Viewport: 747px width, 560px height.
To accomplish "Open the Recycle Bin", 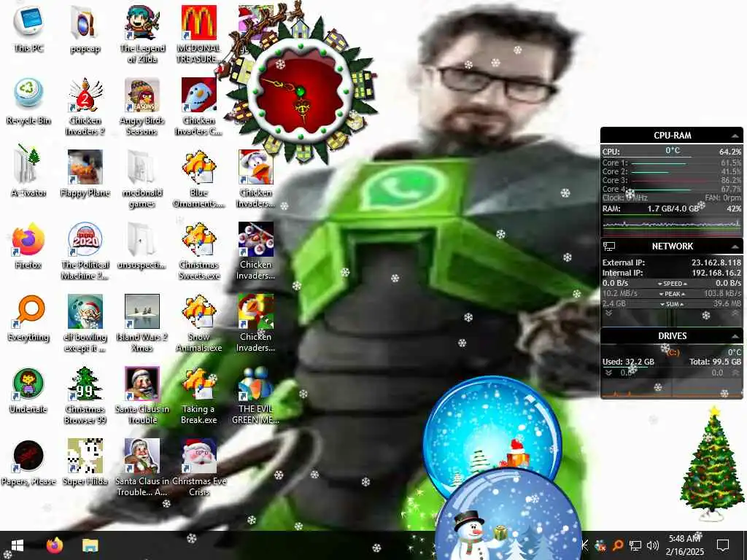I will click(x=28, y=101).
